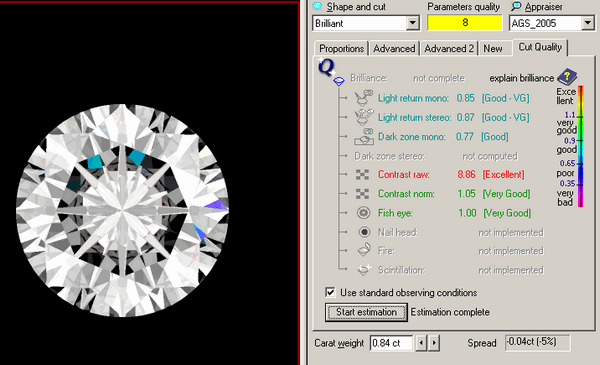Increase carat weight with right arrow
The height and width of the screenshot is (365, 600).
tap(434, 343)
